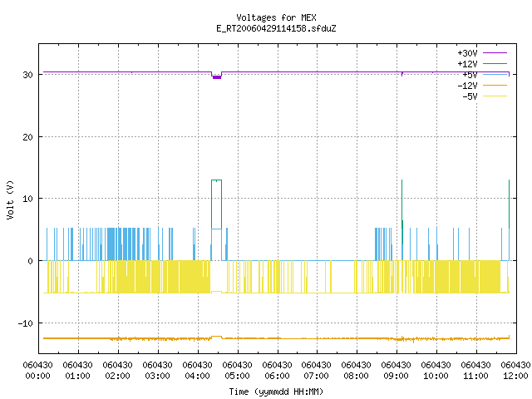The height and width of the screenshot is (399, 532).
Task: Click the y-axis label 'Volt (V)'
Action: (10, 199)
